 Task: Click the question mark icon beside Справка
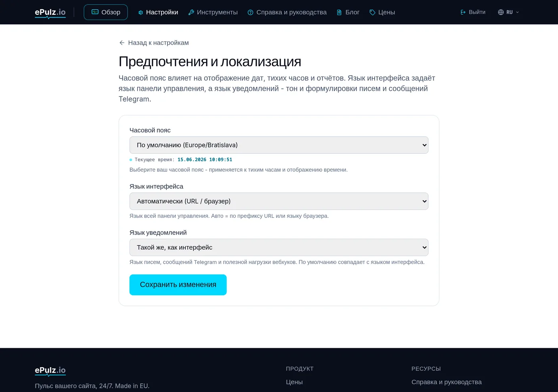(x=250, y=12)
